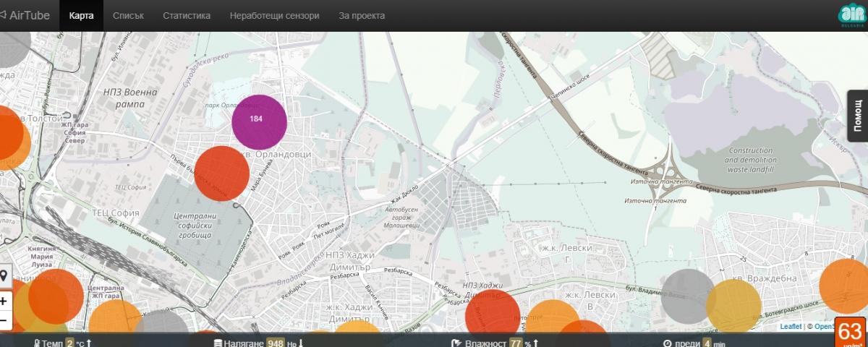Click the humidity Влажност flag icon
The height and width of the screenshot is (347, 868).
coord(456,342)
